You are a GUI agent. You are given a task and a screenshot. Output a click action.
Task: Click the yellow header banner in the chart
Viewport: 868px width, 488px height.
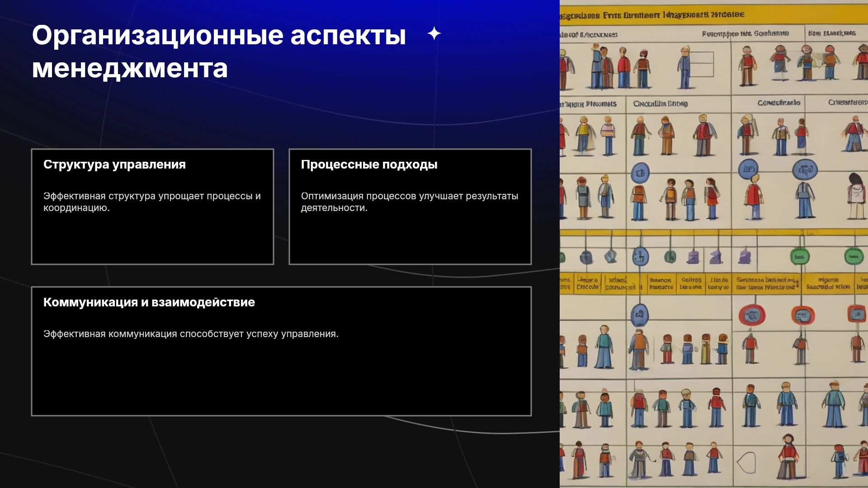point(714,14)
